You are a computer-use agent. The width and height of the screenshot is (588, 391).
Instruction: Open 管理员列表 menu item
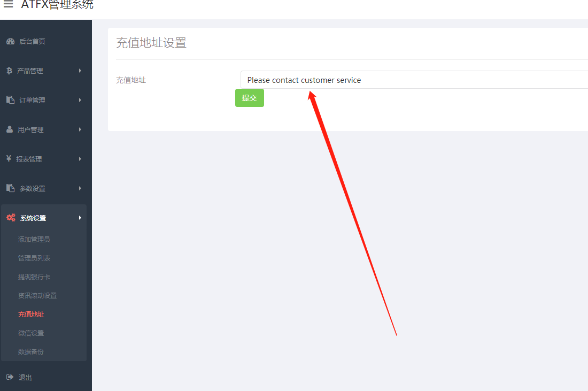tap(34, 258)
